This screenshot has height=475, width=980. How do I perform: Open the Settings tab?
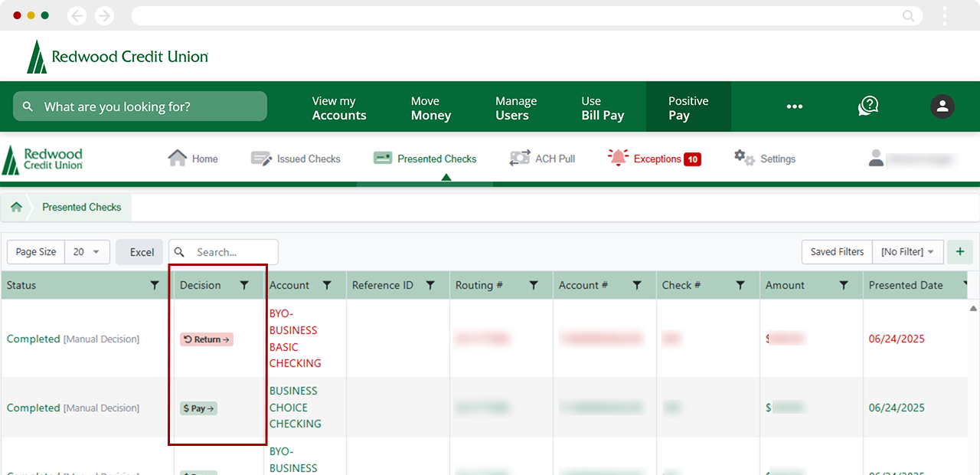765,159
